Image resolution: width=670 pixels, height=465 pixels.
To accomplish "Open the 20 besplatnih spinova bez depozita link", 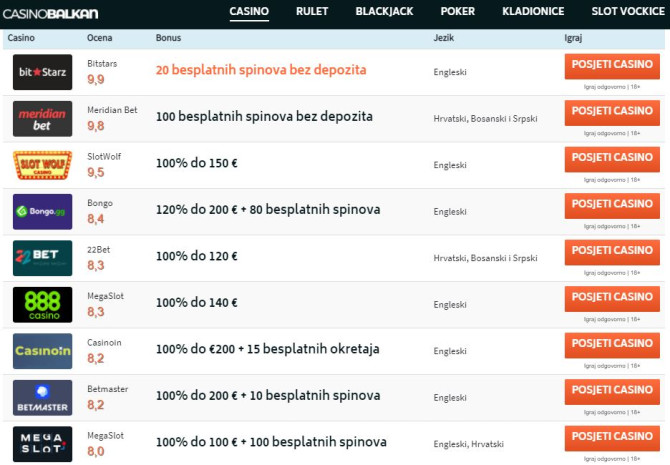I will (261, 70).
